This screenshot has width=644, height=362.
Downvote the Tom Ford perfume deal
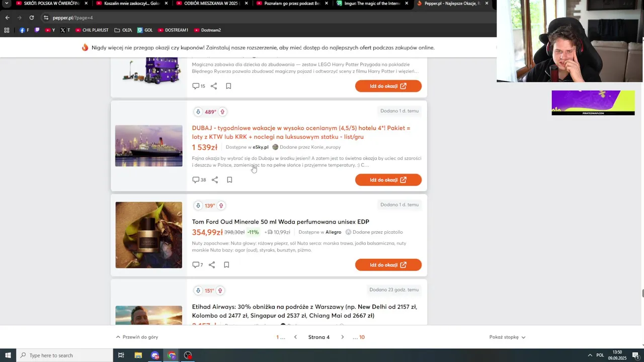[x=198, y=206]
